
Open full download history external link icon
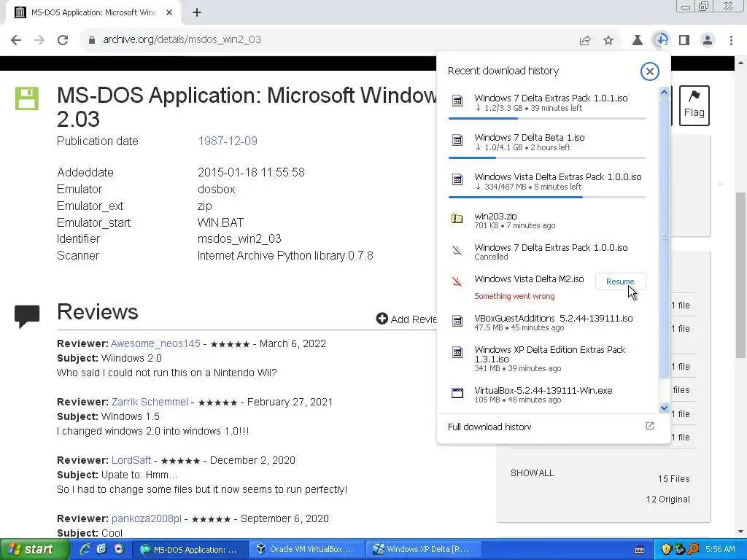[x=649, y=426]
